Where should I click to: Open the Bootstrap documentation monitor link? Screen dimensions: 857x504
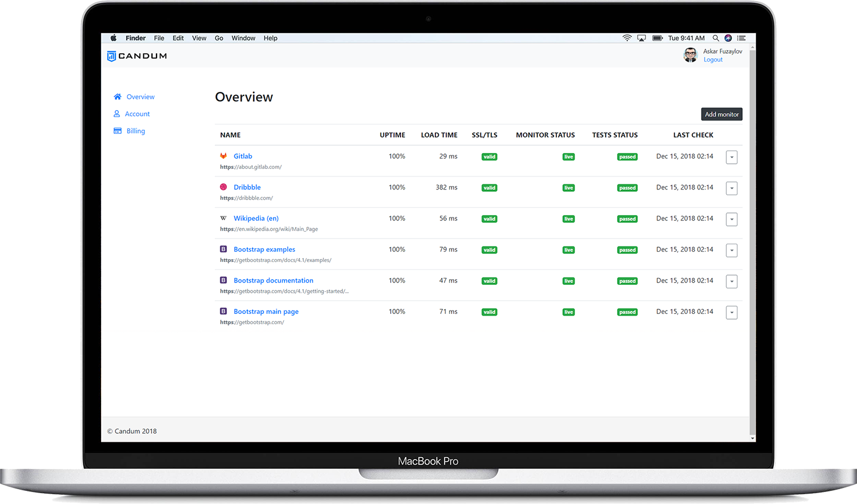click(274, 280)
